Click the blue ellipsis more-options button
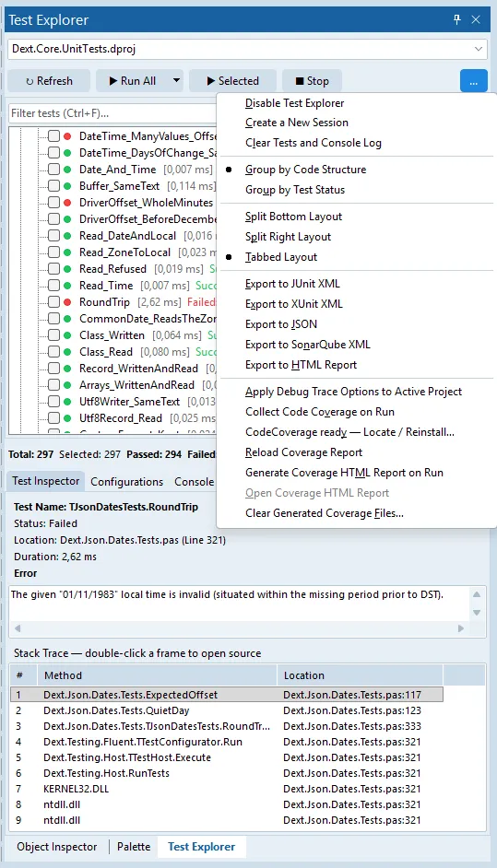The height and width of the screenshot is (868, 497). tap(474, 81)
